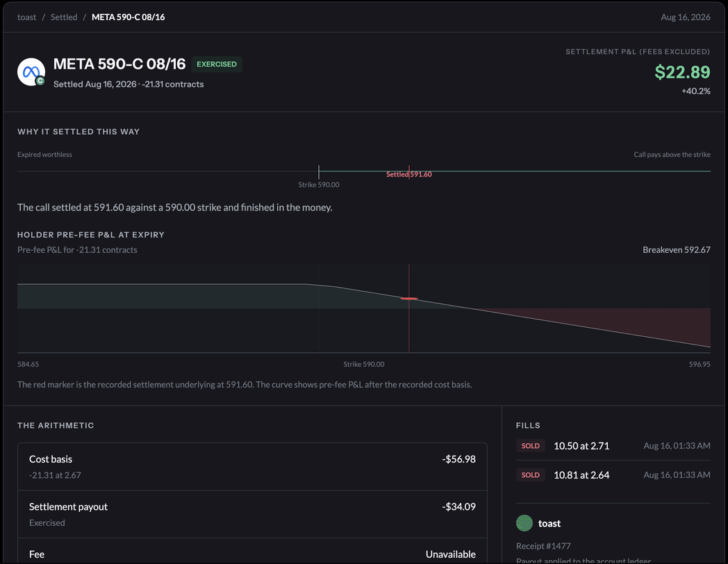Click the Settlement payout row label
Viewport: 728px width, 564px height.
(68, 506)
